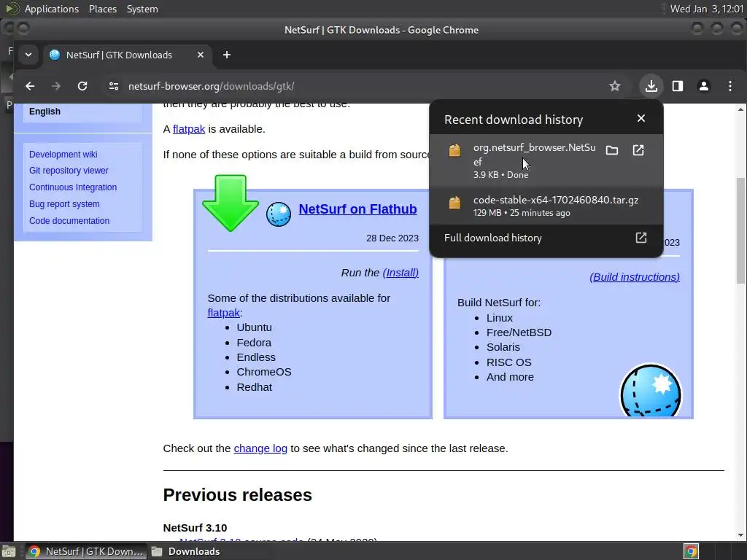Open the Places menu
Screen dimensions: 747x560
103,9
